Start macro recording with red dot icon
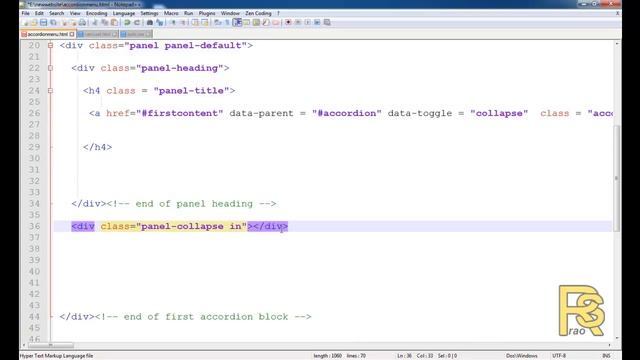This screenshot has width=640, height=360. [289, 22]
